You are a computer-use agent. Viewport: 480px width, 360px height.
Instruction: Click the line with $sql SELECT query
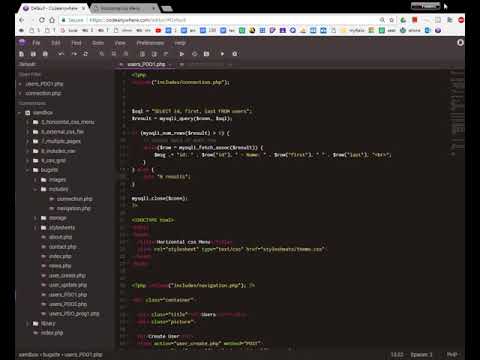click(x=192, y=111)
